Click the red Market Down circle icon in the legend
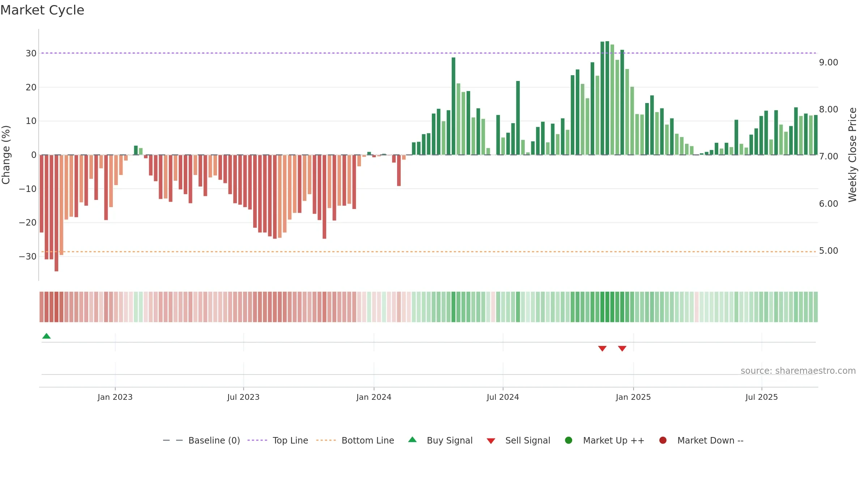Image resolution: width=868 pixels, height=488 pixels. click(663, 440)
